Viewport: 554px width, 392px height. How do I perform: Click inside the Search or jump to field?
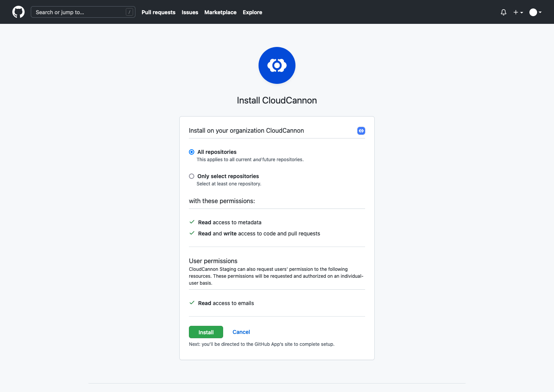pyautogui.click(x=77, y=12)
